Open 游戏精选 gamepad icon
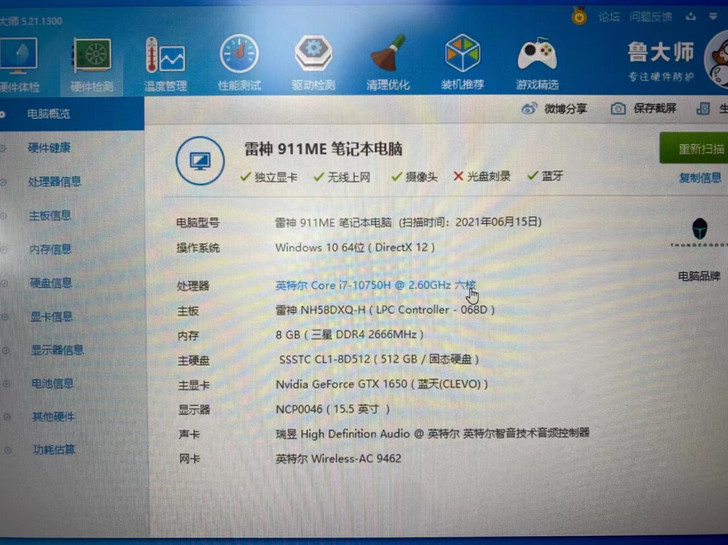728x545 pixels. point(537,55)
